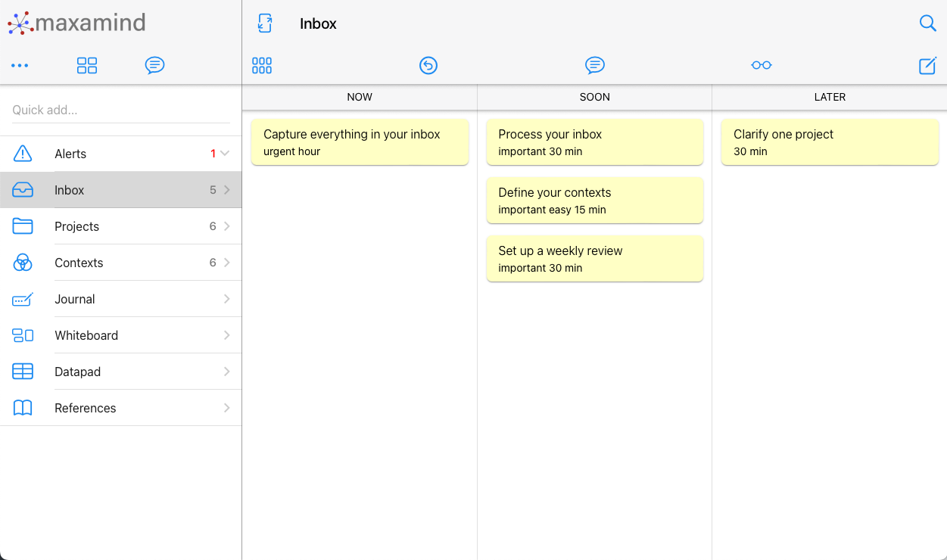
Task: Open the more options ellipsis menu
Action: click(20, 66)
